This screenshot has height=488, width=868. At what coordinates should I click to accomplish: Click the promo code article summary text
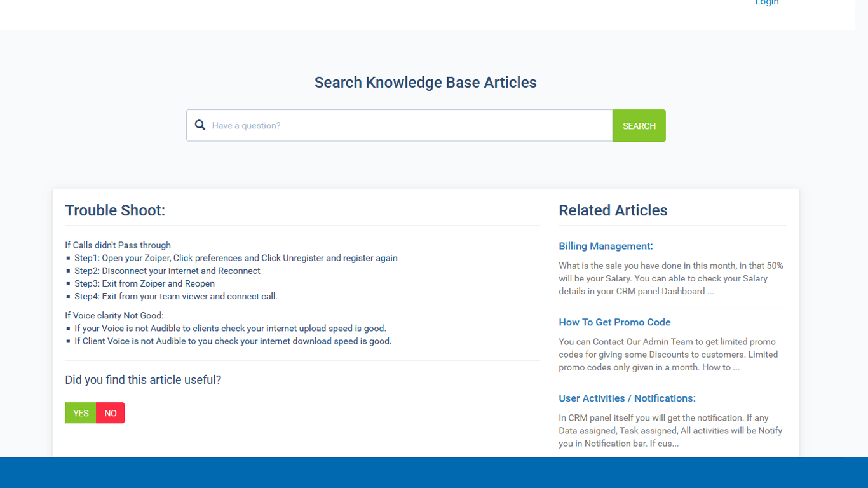pos(668,355)
